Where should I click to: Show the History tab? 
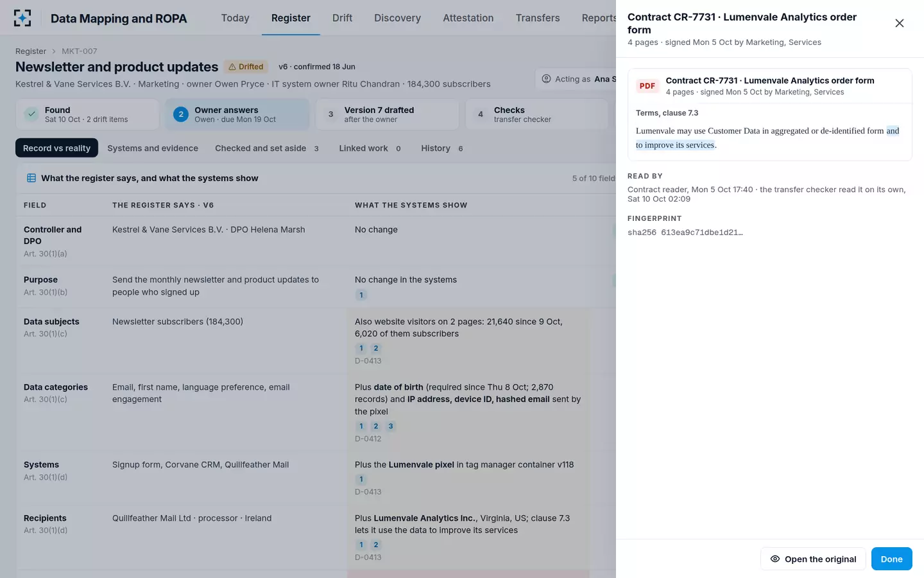pos(442,148)
